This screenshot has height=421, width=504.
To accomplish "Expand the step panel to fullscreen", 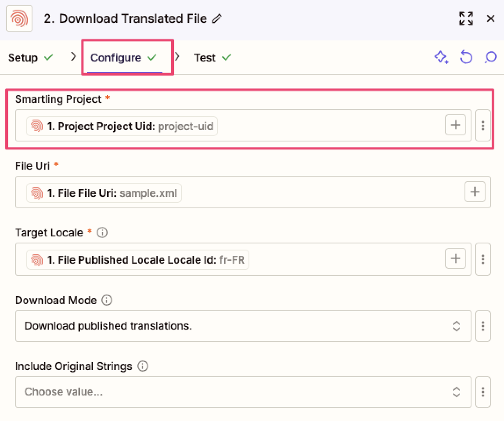I will point(466,19).
